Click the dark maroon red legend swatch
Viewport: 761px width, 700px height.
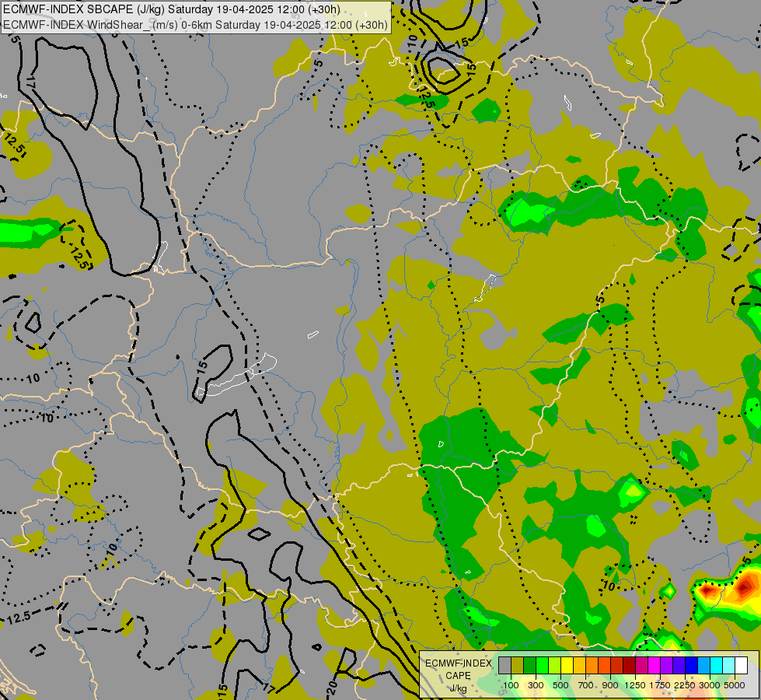[629, 665]
